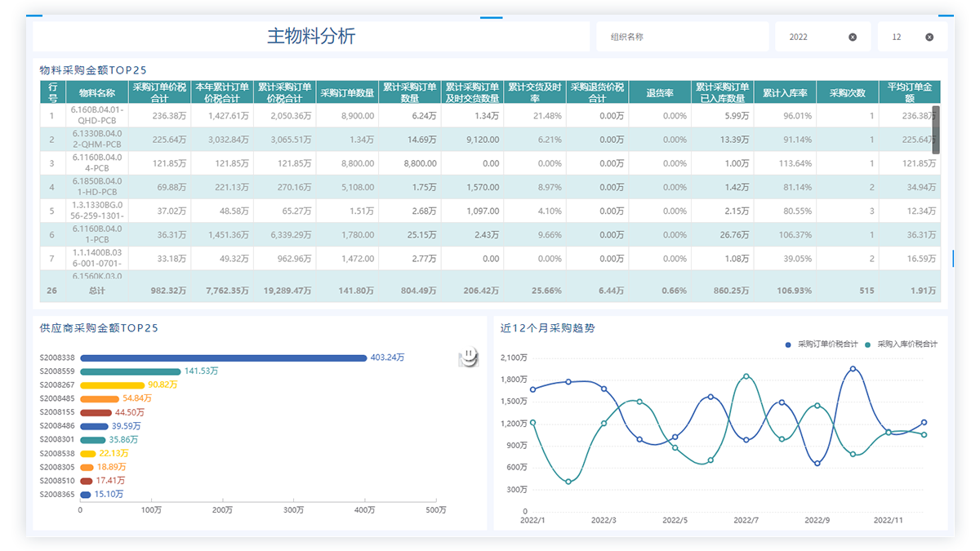Click the 主物料分析 dashboard title
Image resolution: width=980 pixels, height=551 pixels.
point(311,37)
